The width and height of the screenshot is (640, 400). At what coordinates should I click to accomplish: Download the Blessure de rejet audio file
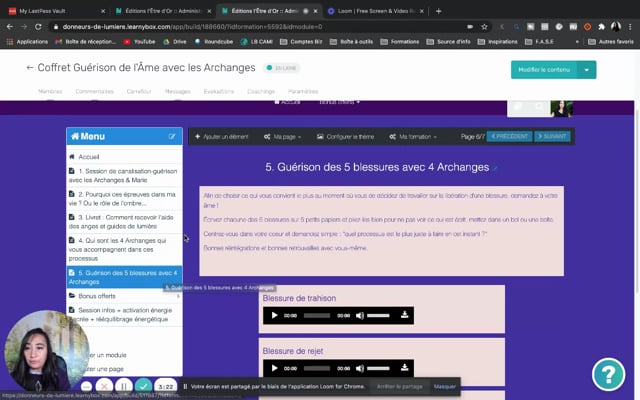pos(404,367)
